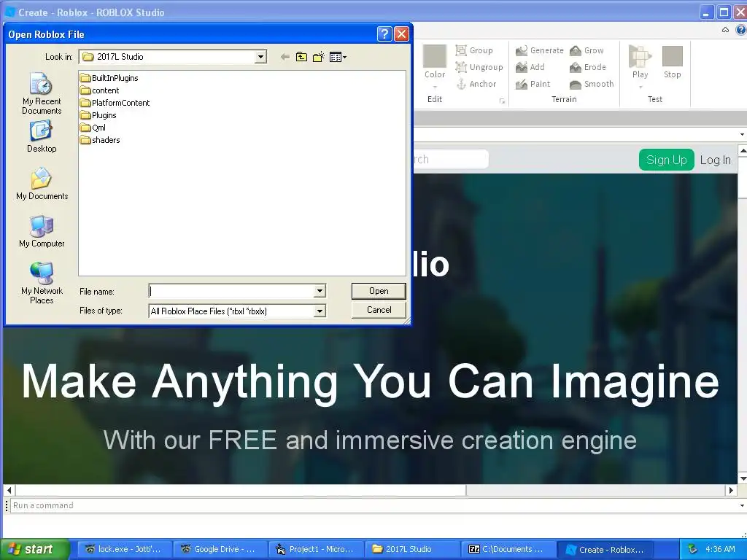Image resolution: width=747 pixels, height=560 pixels.
Task: Click the green Sign Up button
Action: point(667,160)
